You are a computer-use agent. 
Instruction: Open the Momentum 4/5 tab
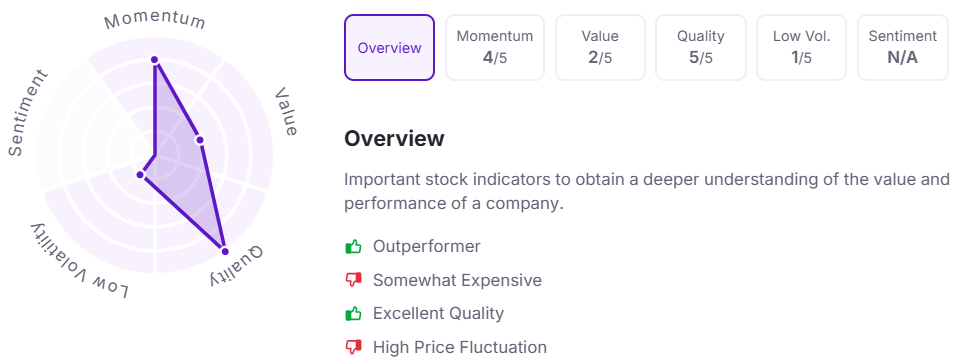click(x=495, y=48)
